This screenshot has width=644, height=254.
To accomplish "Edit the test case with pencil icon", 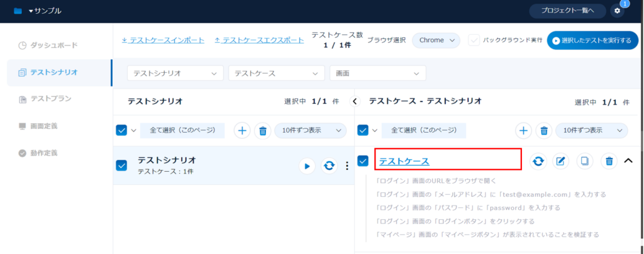I will (x=561, y=161).
